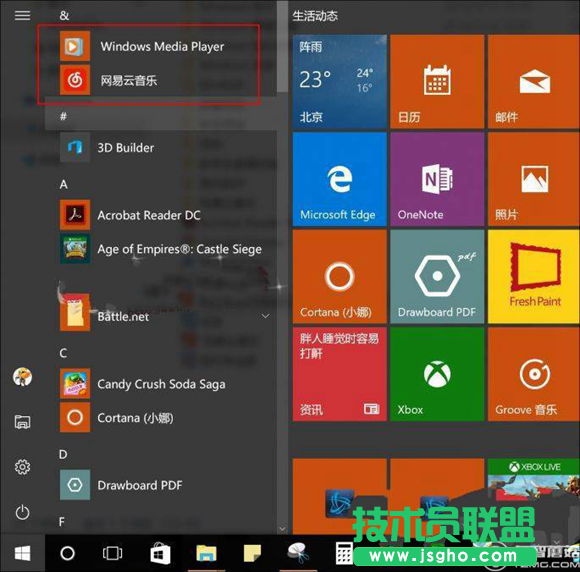Launch Acrobat Reader DC

[x=161, y=215]
